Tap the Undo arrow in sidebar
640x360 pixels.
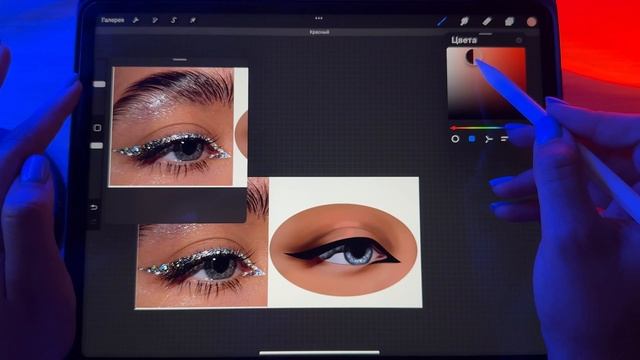tap(94, 207)
